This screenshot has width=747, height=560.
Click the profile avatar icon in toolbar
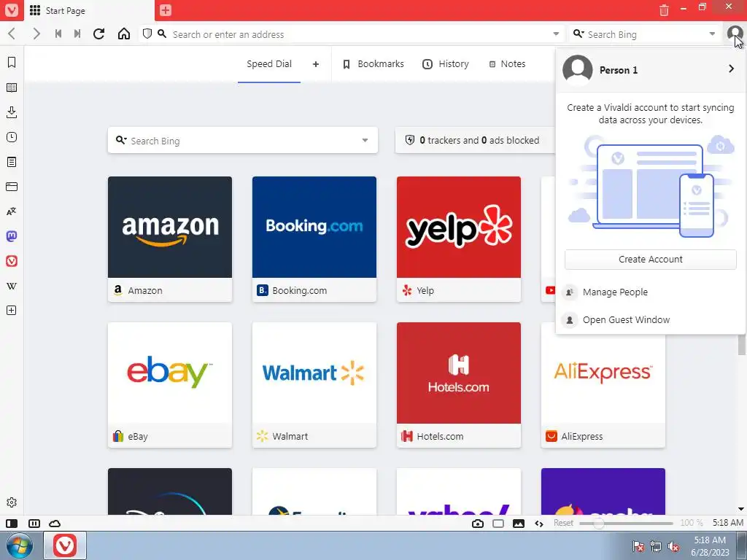pos(735,34)
